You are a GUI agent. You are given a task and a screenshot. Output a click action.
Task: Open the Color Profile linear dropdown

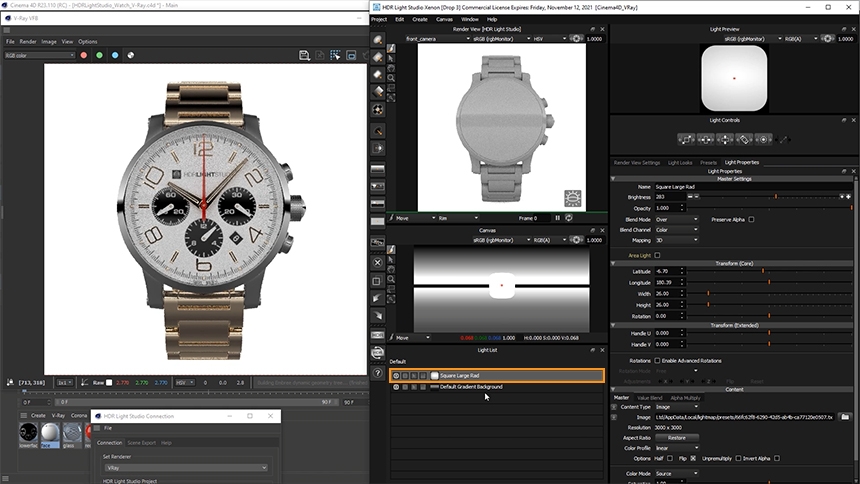click(676, 448)
